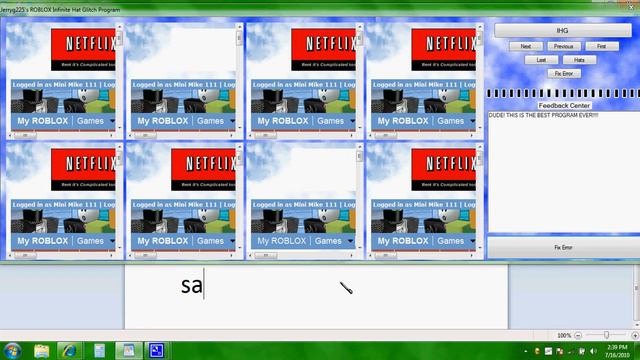Click the 100% zoom level text
The image size is (640, 360).
click(x=564, y=336)
